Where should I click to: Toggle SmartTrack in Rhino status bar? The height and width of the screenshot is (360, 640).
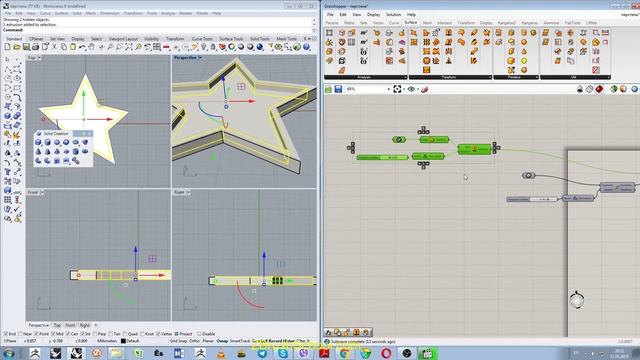(240, 341)
